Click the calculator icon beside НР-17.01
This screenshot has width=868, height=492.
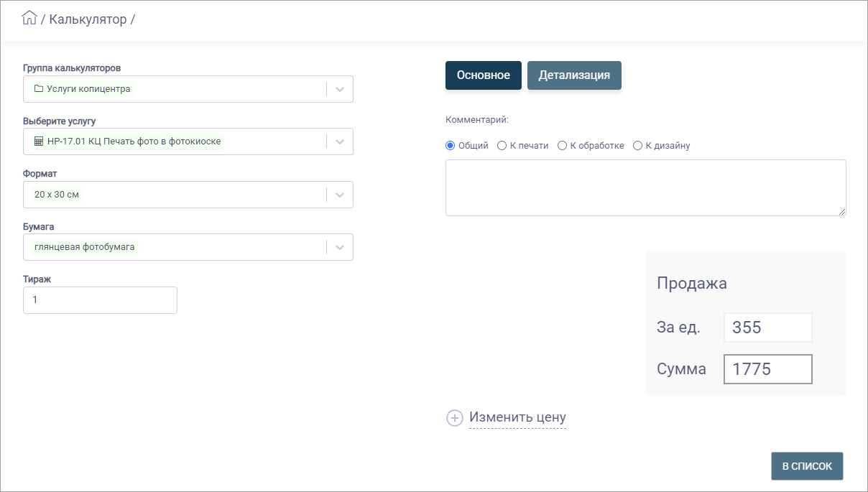point(39,141)
